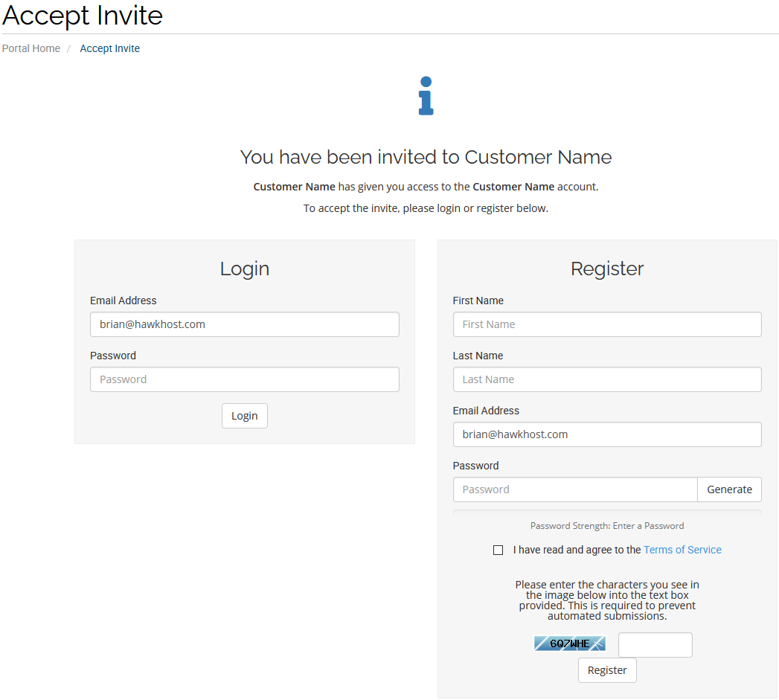Click the blue information icon

coord(426,96)
